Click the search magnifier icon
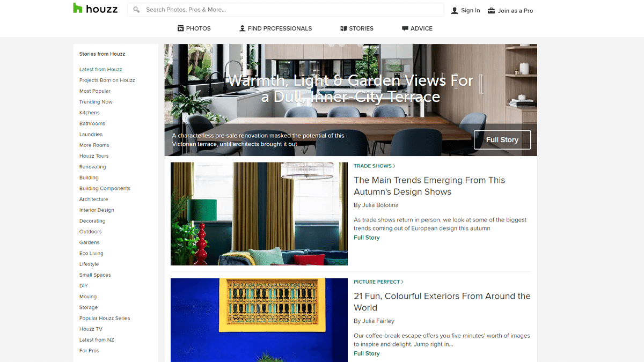Viewport: 644px width, 362px height. pyautogui.click(x=136, y=10)
